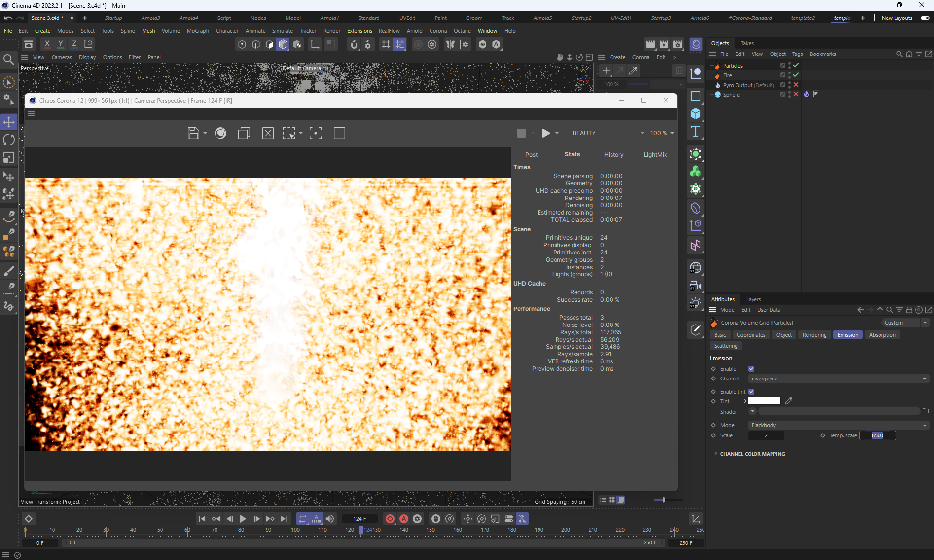
Task: Click the Cube primitive icon
Action: (696, 114)
